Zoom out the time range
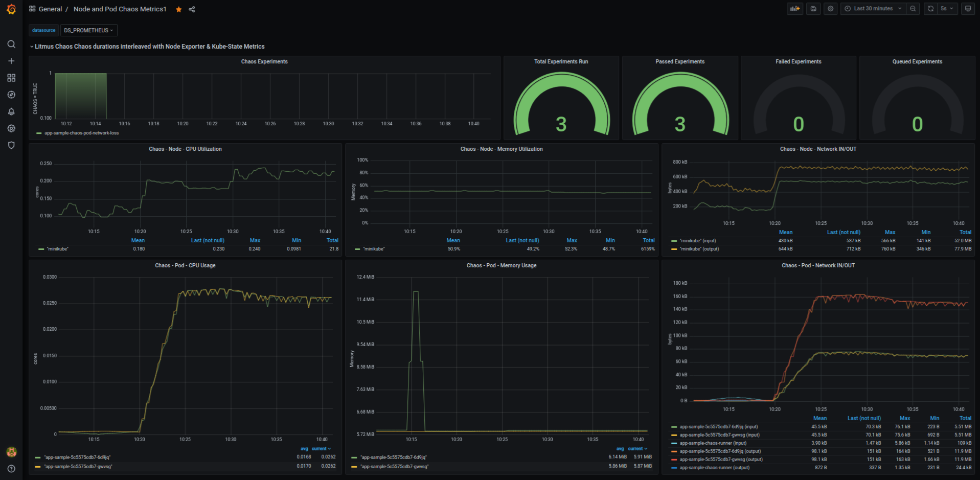Image resolution: width=980 pixels, height=480 pixels. click(913, 9)
